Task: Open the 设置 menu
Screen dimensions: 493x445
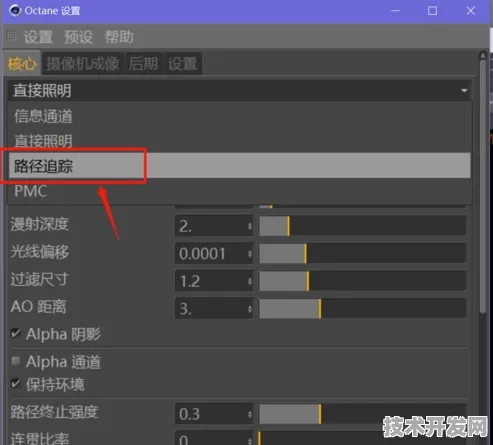Action: (38, 37)
